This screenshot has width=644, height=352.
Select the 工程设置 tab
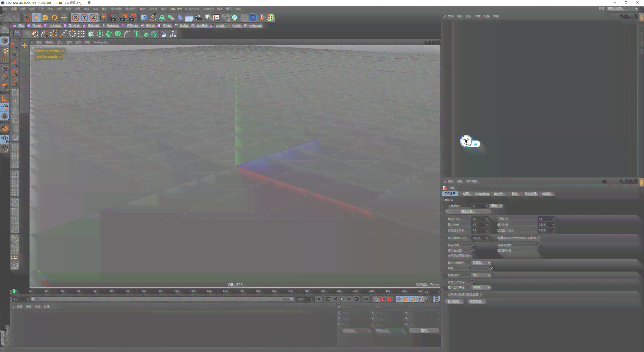point(450,194)
